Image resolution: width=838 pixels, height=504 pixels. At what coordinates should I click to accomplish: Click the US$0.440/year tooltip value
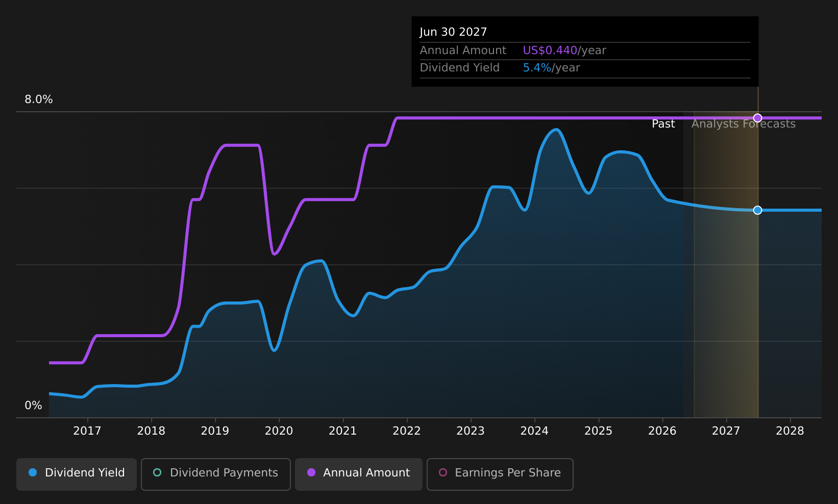(564, 51)
